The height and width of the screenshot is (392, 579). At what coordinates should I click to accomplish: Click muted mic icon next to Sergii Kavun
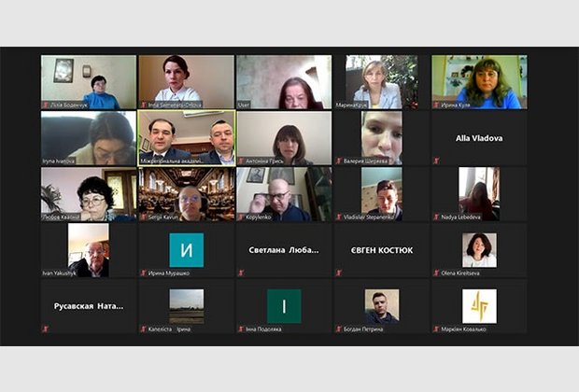144,217
